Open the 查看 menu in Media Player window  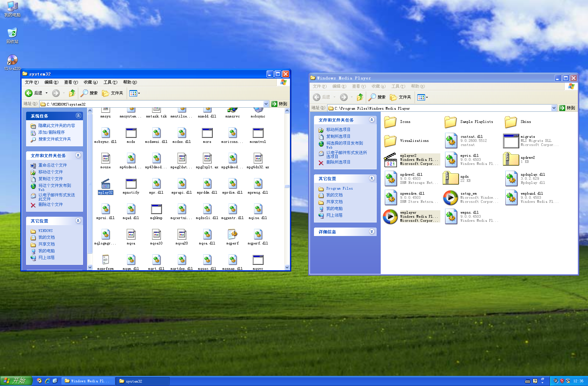(359, 86)
